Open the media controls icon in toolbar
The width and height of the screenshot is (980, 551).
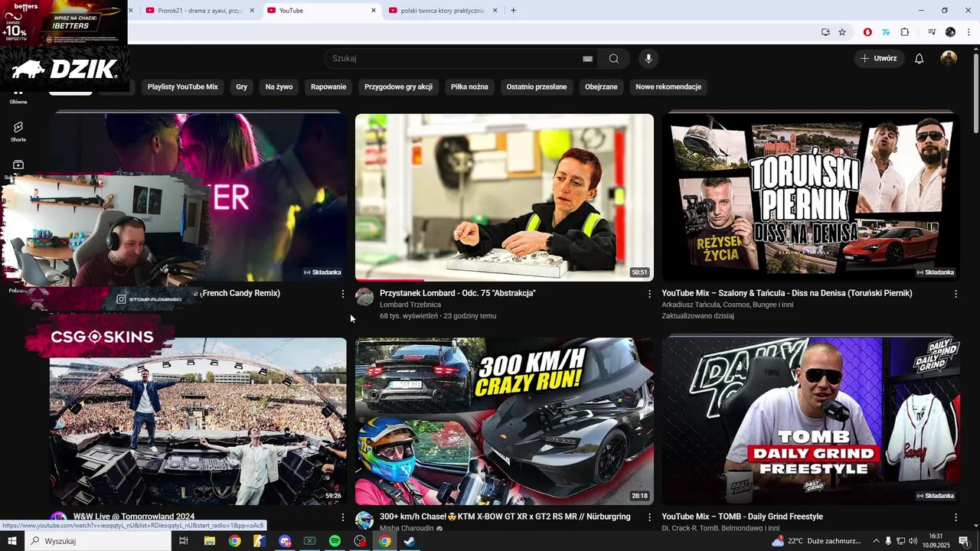932,32
